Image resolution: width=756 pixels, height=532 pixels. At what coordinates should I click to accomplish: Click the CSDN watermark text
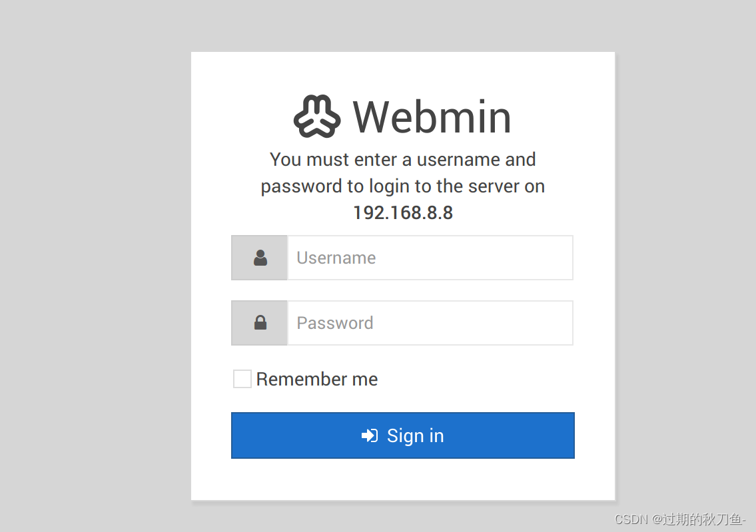coord(680,519)
